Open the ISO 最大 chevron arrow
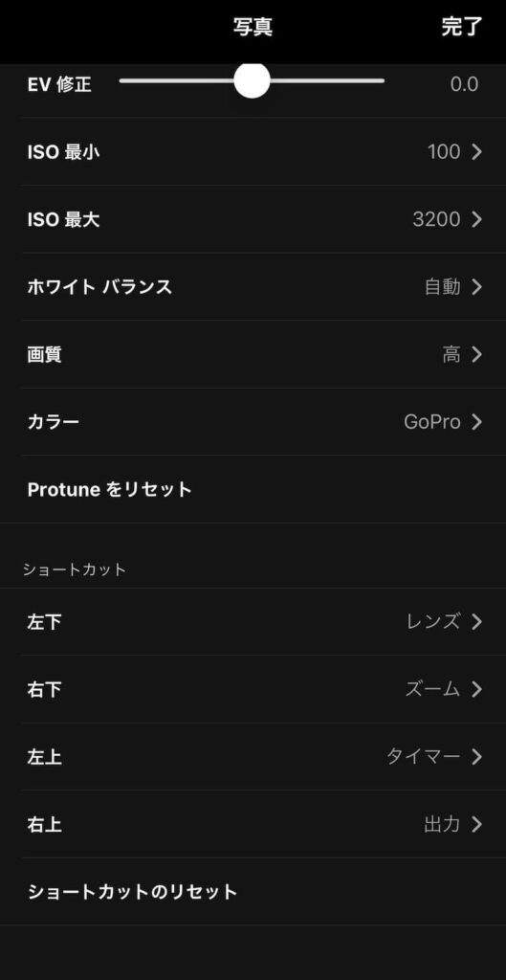This screenshot has width=506, height=980. click(x=476, y=219)
